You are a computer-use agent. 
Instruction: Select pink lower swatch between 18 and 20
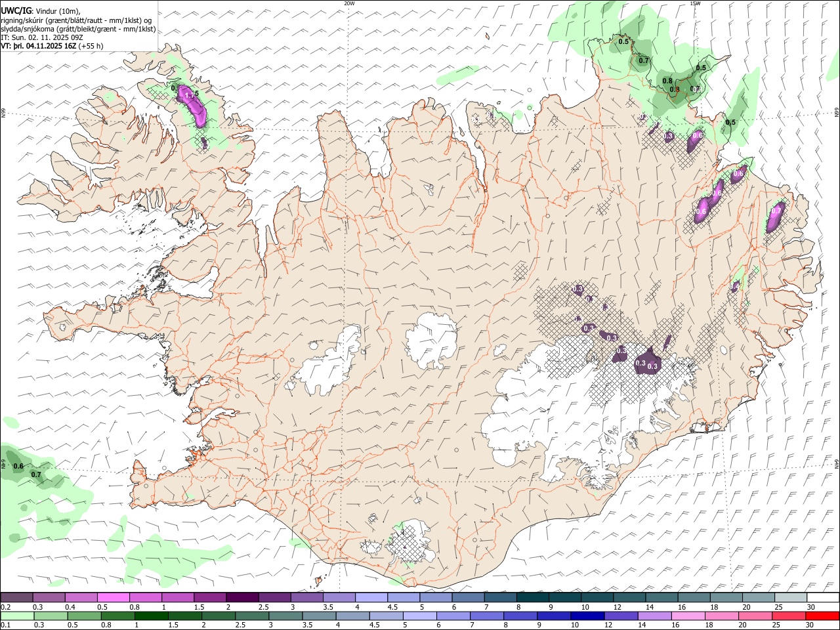tap(721, 616)
